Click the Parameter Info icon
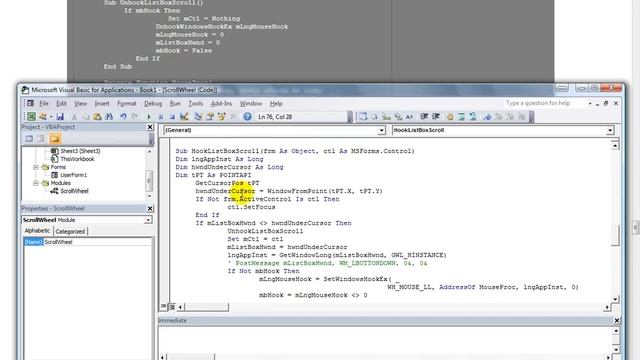This screenshot has width=640, height=360. click(x=398, y=117)
